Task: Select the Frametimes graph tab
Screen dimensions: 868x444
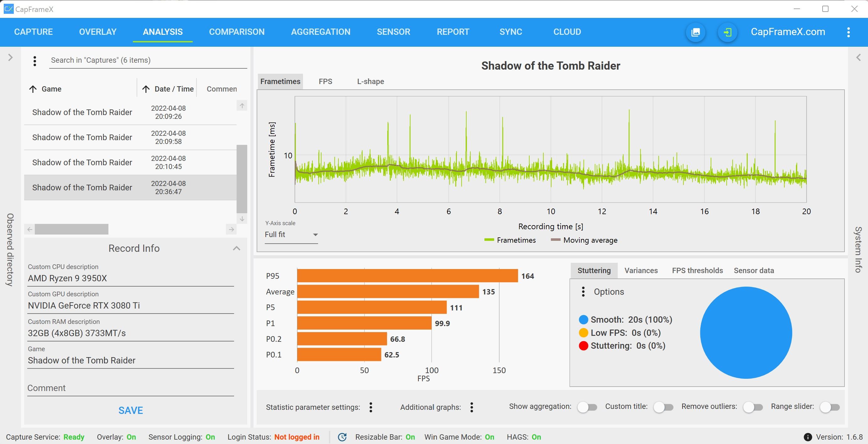Action: point(280,82)
